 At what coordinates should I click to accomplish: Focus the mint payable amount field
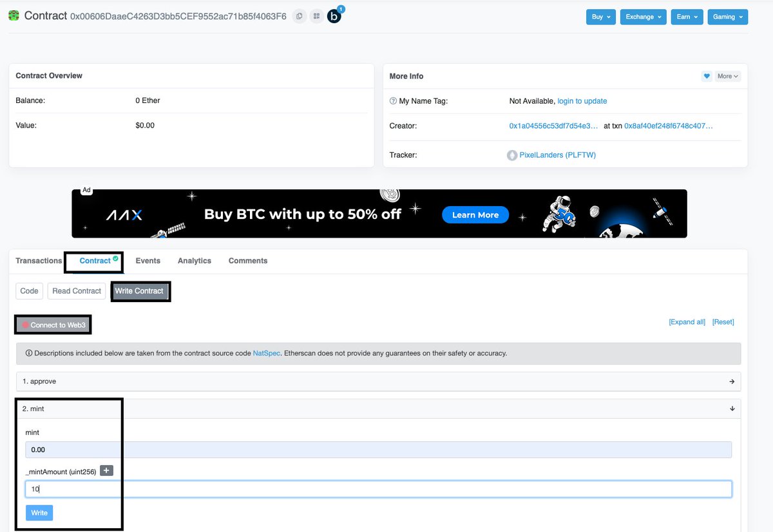point(379,450)
